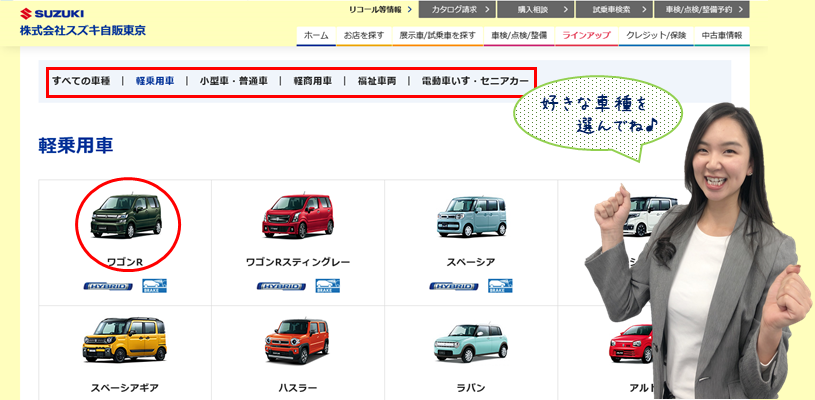This screenshot has width=815, height=400.
Task: Open ラパン name link
Action: coord(471,388)
